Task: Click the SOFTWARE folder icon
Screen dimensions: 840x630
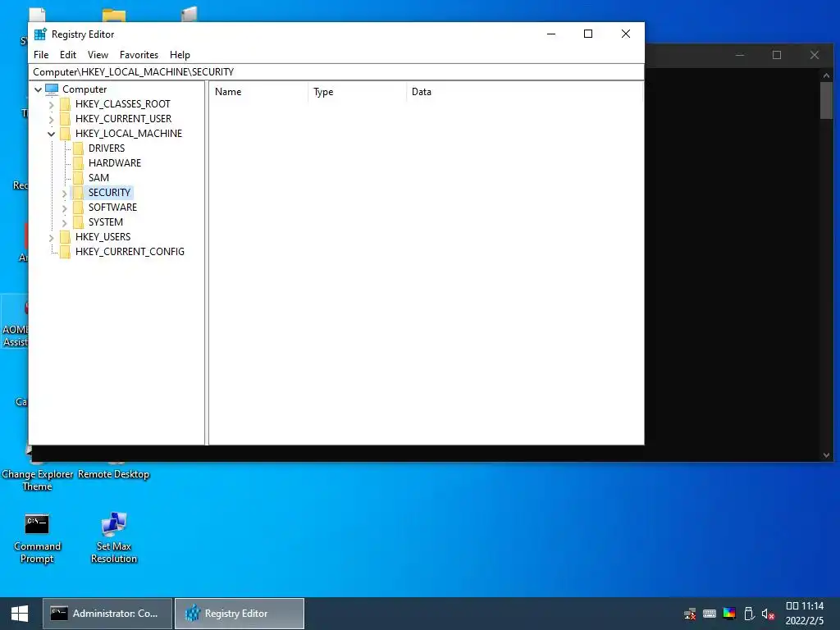Action: click(x=78, y=207)
